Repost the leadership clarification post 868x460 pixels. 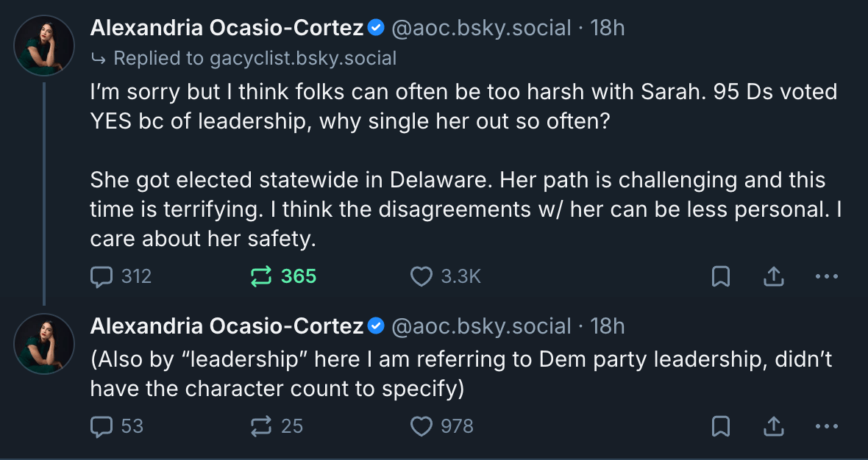point(261,426)
